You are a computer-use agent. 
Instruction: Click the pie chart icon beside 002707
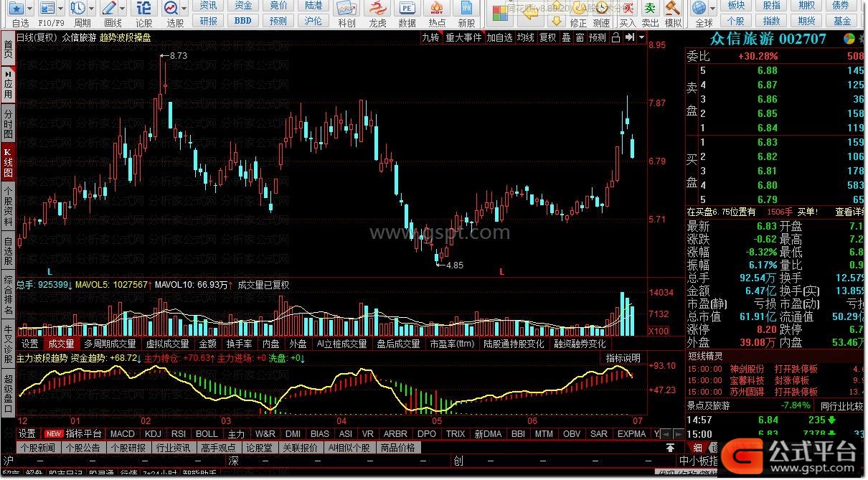coord(849,38)
